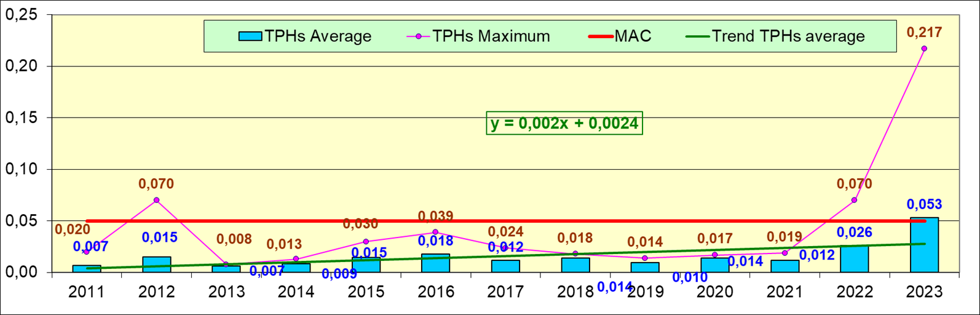Select the 2018 x-axis label
980x315 pixels.
coord(575,291)
